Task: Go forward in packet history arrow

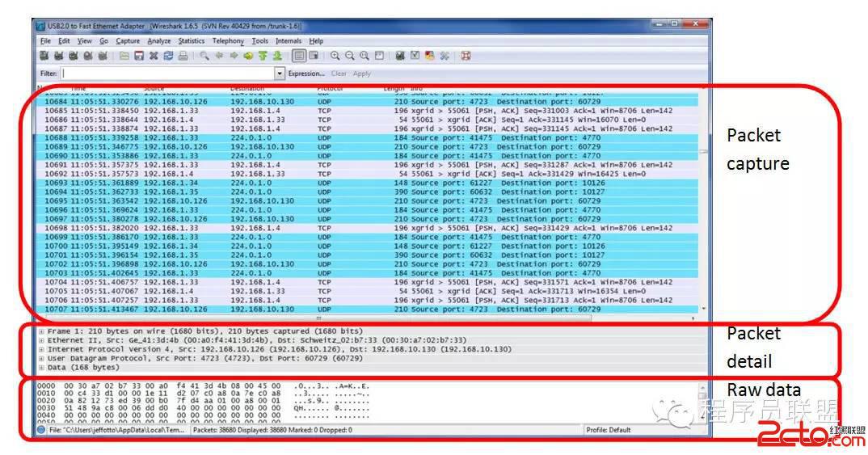Action: [234, 56]
